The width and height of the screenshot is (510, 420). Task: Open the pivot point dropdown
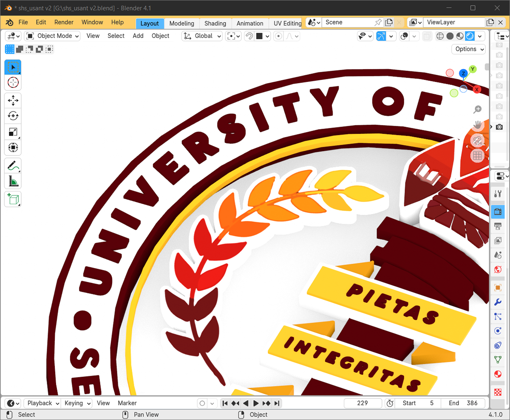234,36
